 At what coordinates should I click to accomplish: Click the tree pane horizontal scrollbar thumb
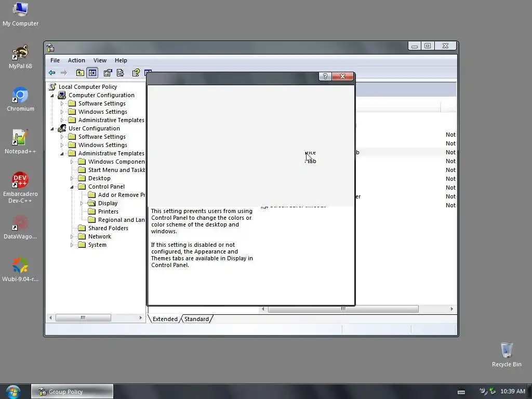83,317
